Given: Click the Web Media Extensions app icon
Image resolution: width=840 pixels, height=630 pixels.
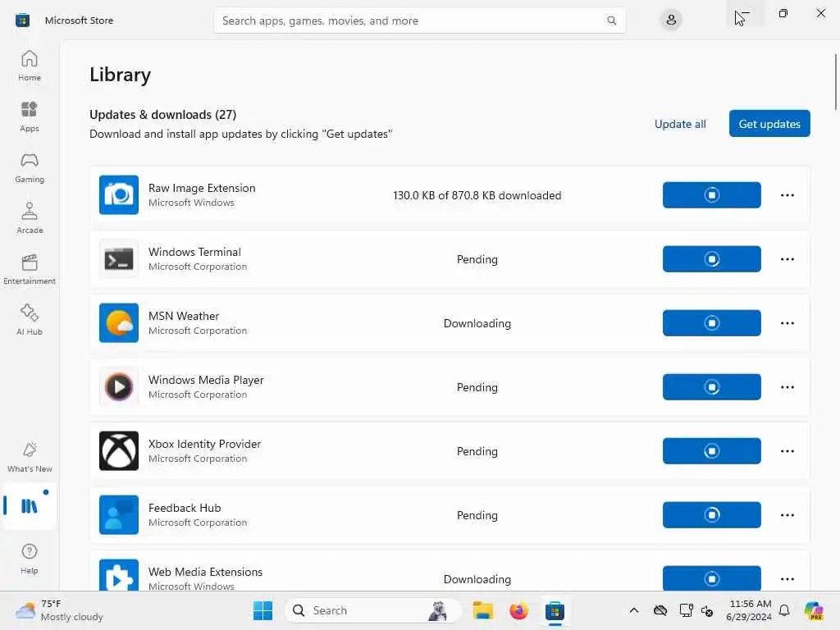Looking at the screenshot, I should (x=119, y=575).
